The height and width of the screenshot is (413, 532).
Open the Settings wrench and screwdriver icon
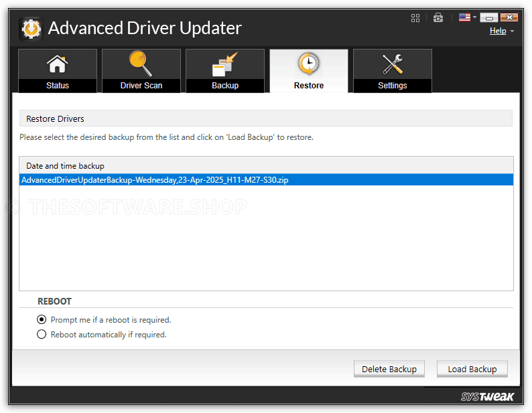393,64
